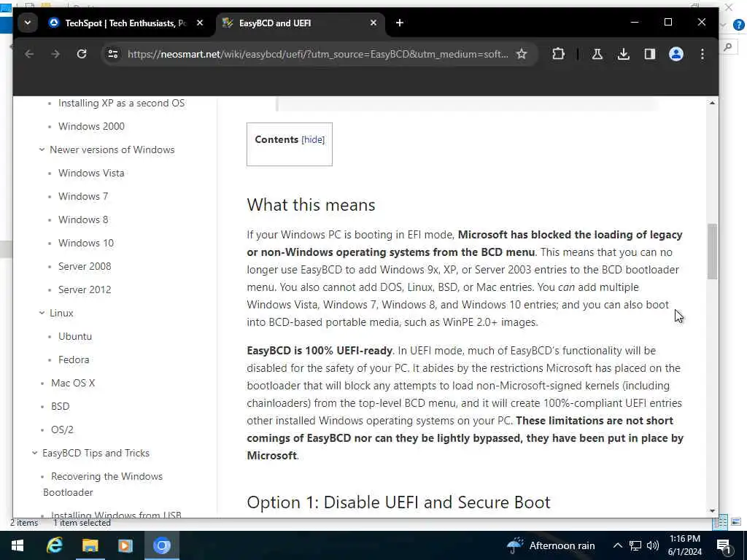Open the Chrome three-dot menu
This screenshot has height=560, width=747.
point(703,54)
